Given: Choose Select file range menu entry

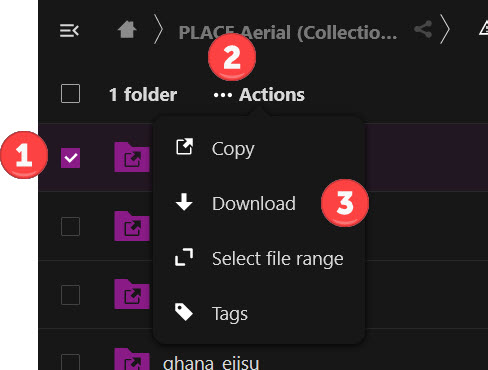Looking at the screenshot, I should pyautogui.click(x=277, y=259).
